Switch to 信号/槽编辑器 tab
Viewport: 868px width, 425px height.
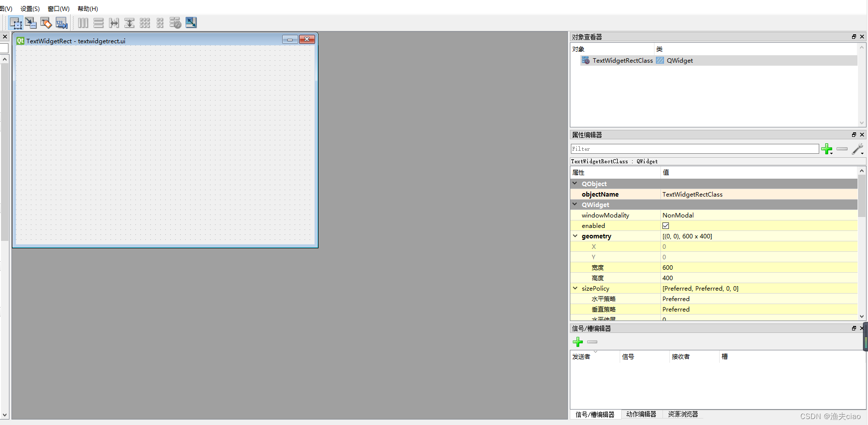point(595,415)
